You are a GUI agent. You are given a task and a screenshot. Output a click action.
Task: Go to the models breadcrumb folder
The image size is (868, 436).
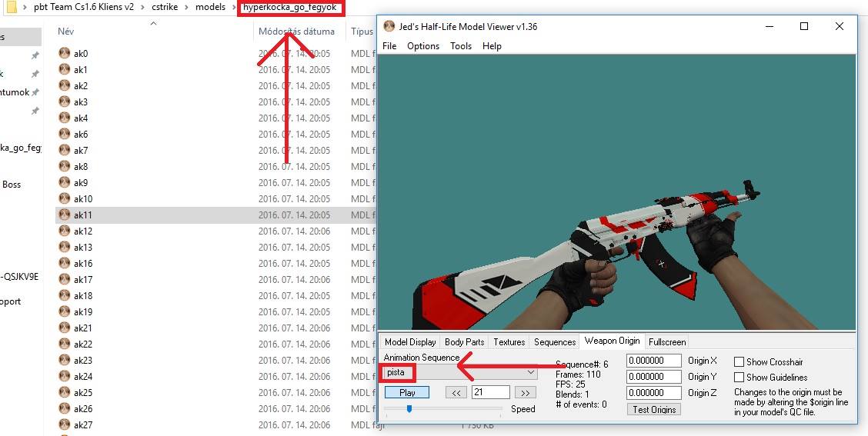[x=210, y=7]
